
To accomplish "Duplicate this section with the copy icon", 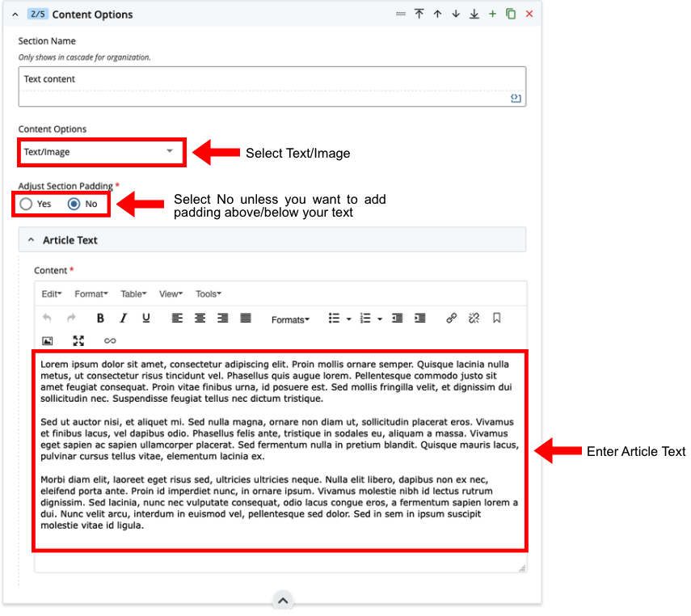I will point(511,15).
